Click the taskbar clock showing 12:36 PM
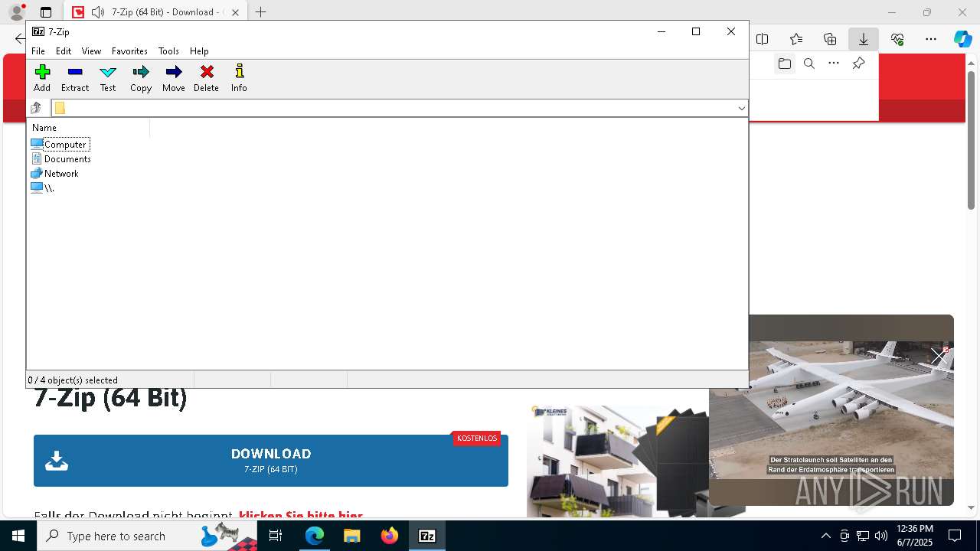 pos(914,536)
